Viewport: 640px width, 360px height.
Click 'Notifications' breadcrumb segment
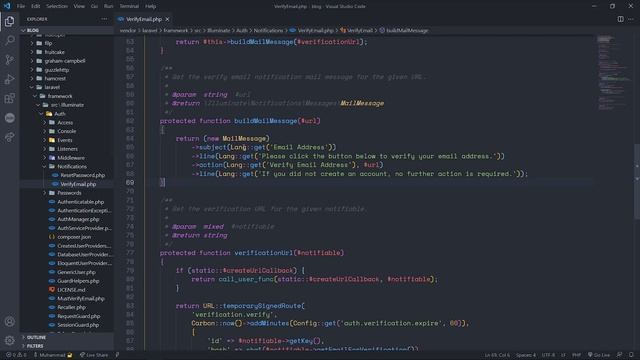(268, 30)
